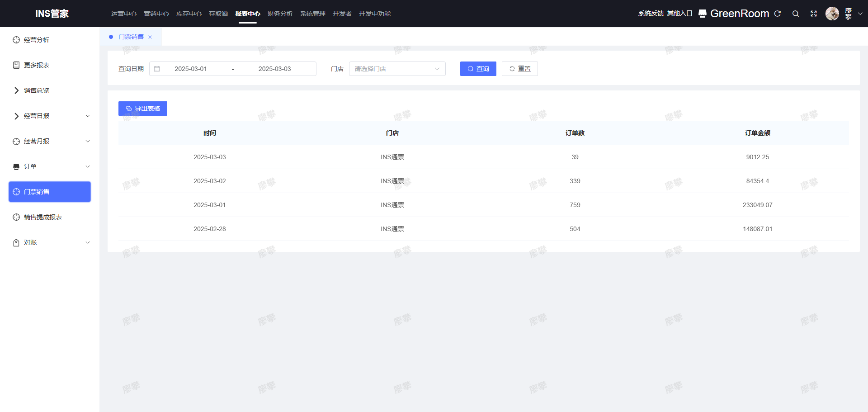Open 销售总览 in the sidebar

[x=50, y=90]
